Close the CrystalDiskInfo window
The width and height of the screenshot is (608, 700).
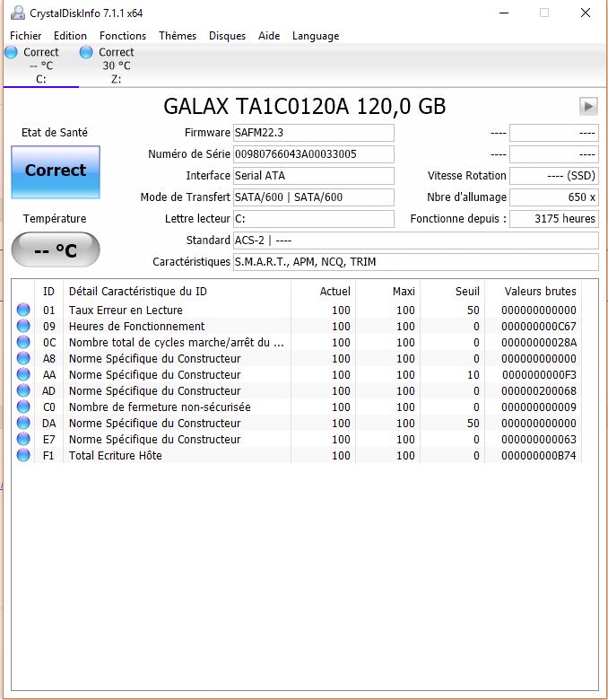tap(586, 13)
